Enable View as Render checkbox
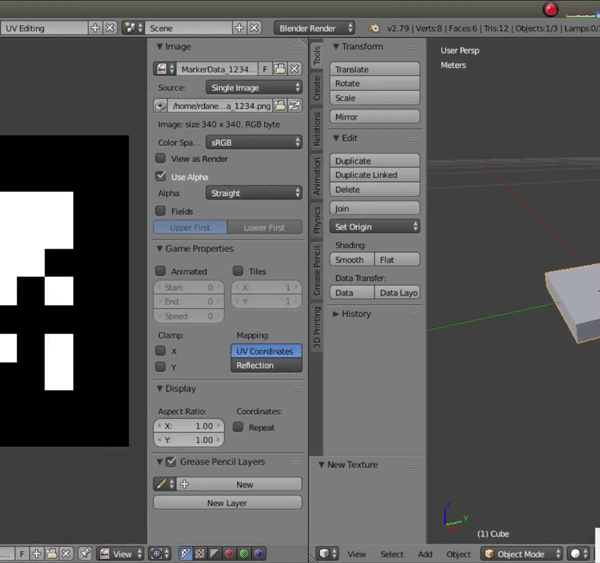600x563 pixels. 160,158
